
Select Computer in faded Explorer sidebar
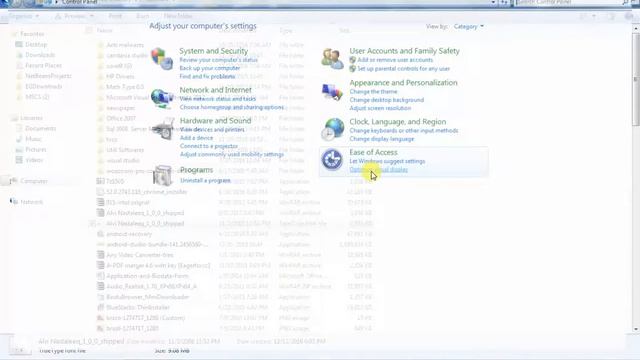pos(34,181)
